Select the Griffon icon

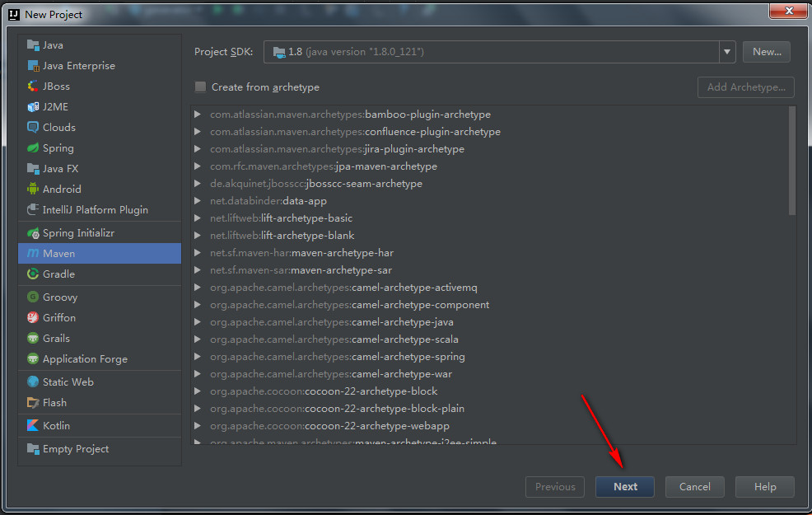click(x=33, y=317)
